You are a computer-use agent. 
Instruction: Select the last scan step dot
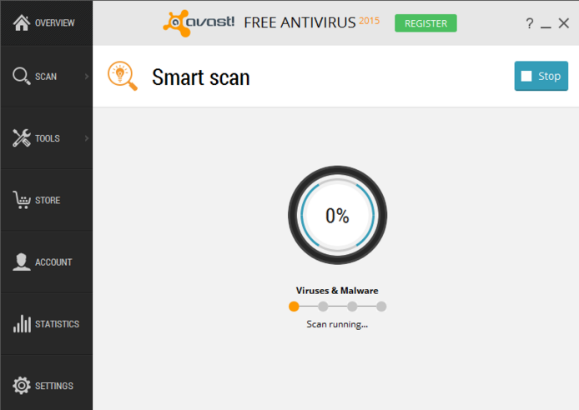pos(381,306)
